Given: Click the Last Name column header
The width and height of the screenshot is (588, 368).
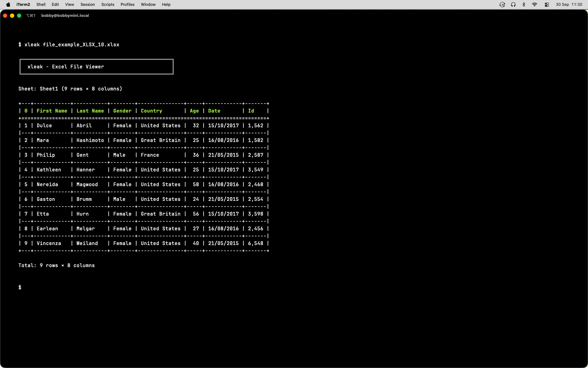Looking at the screenshot, I should coord(90,111).
